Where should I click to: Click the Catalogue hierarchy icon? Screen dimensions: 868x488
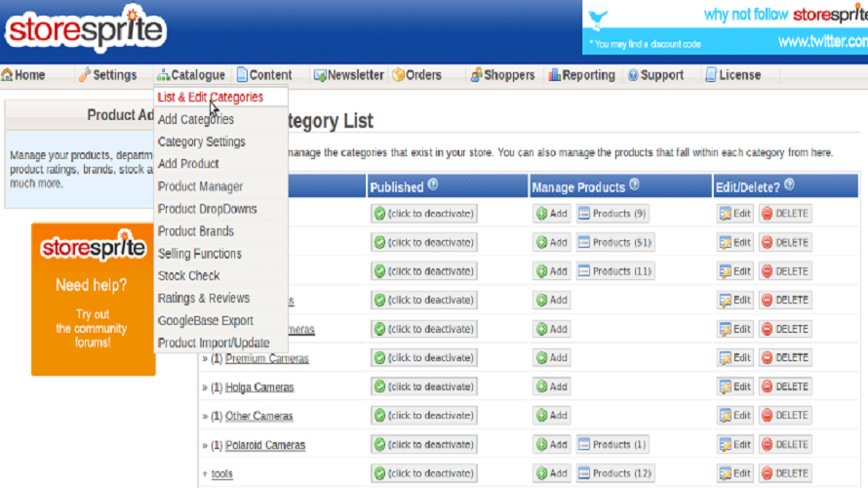[163, 75]
